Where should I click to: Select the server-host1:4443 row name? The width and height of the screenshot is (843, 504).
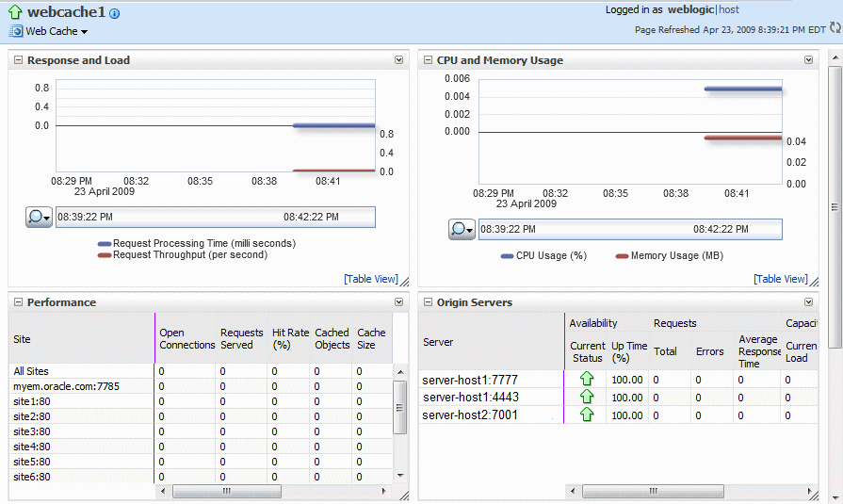[x=470, y=397]
